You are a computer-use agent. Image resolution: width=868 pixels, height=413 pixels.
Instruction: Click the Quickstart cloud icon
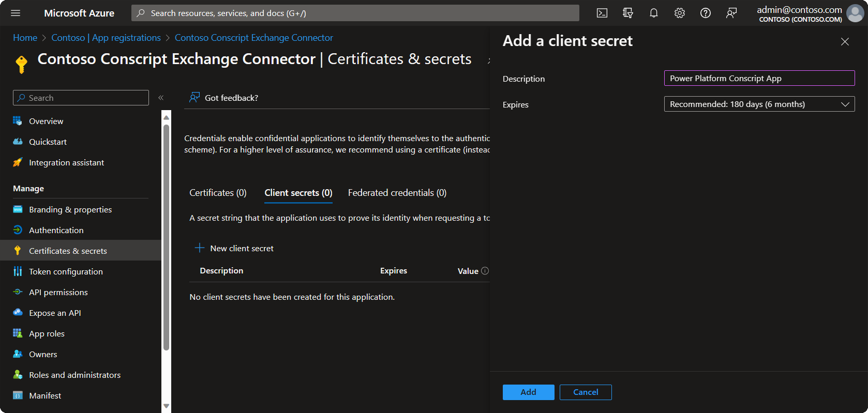[x=18, y=142]
